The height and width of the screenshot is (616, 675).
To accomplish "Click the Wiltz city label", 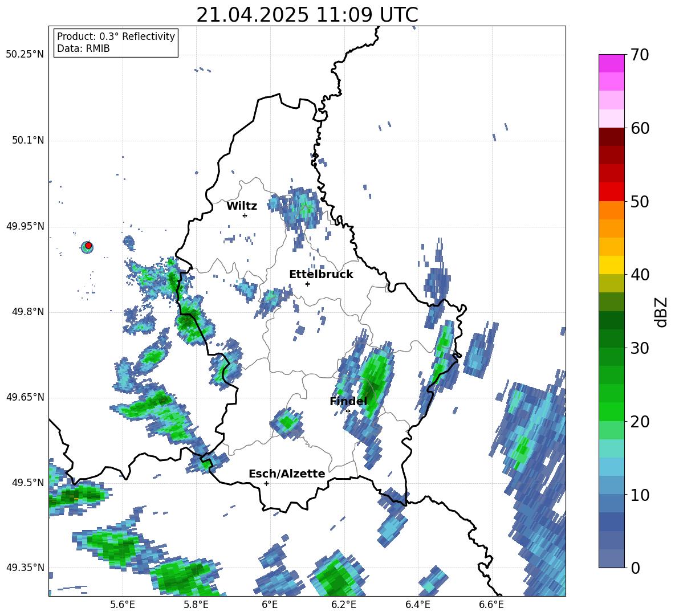I will pos(242,206).
